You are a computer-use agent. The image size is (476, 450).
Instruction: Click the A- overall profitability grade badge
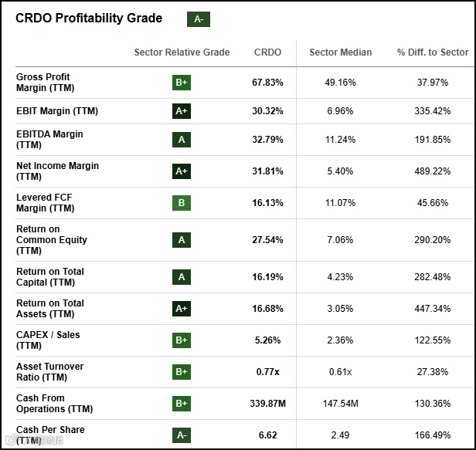click(199, 19)
